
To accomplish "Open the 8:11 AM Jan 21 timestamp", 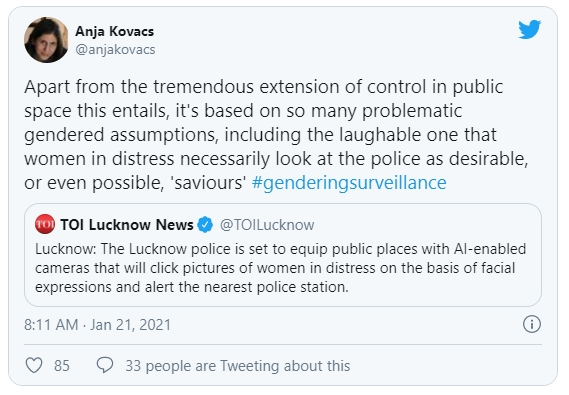I will tap(97, 325).
